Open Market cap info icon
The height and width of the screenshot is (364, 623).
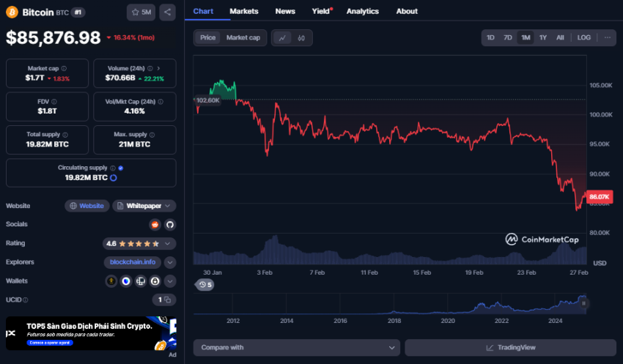point(64,68)
